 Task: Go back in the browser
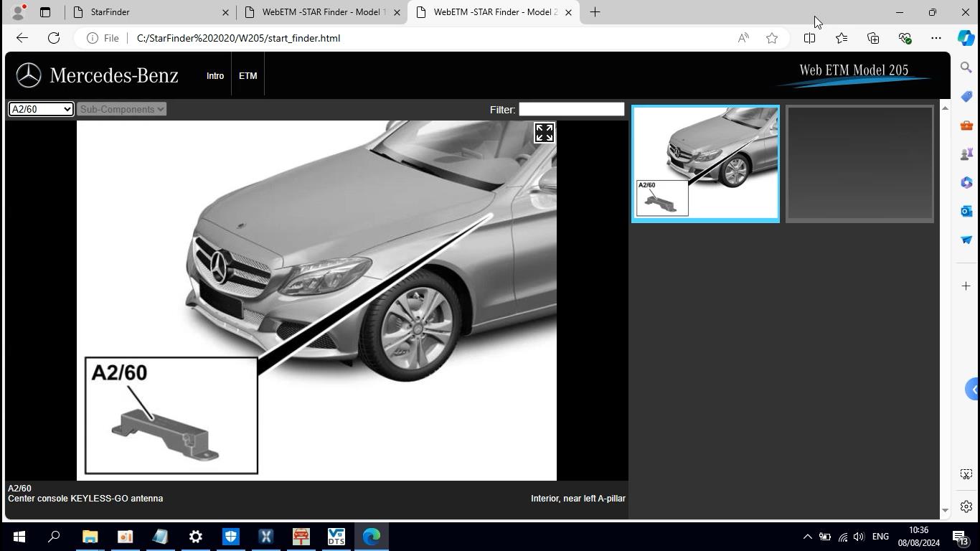pyautogui.click(x=22, y=38)
